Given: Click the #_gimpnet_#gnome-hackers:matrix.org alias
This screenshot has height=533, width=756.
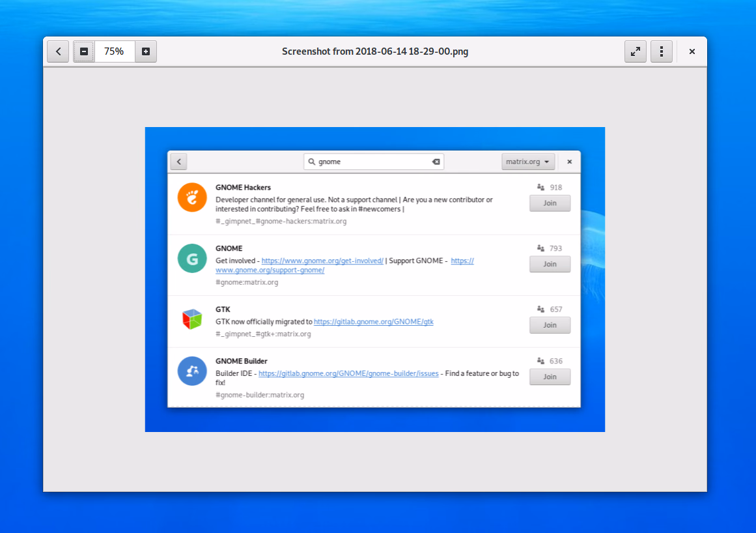Looking at the screenshot, I should click(x=281, y=222).
